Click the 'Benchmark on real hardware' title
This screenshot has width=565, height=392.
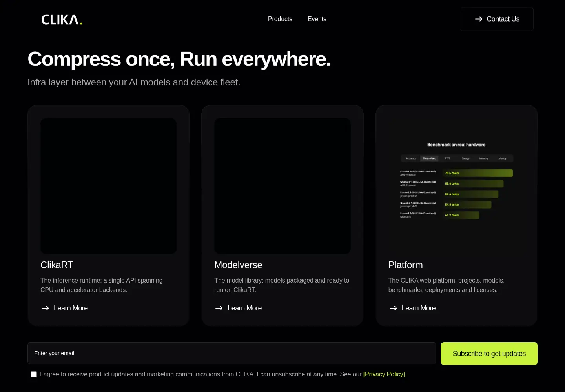pyautogui.click(x=456, y=145)
